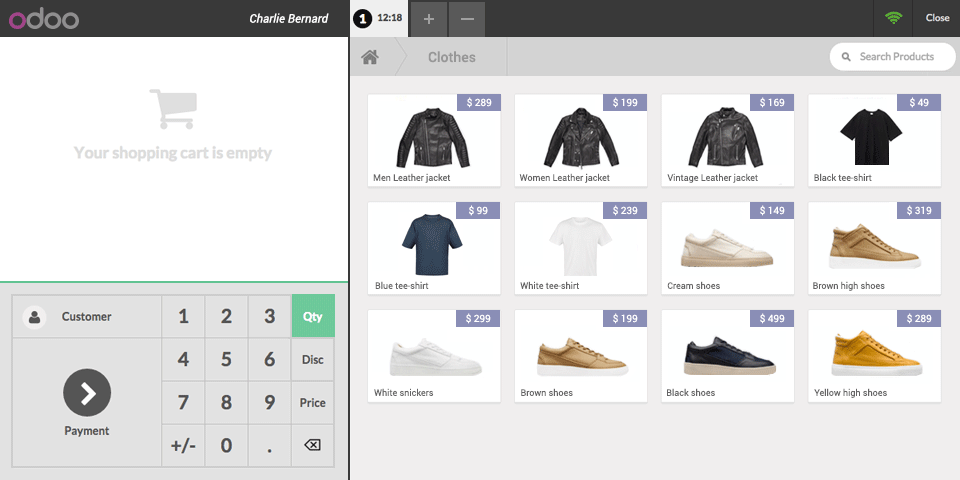
Task: Click the Odoo logo
Action: [x=44, y=20]
